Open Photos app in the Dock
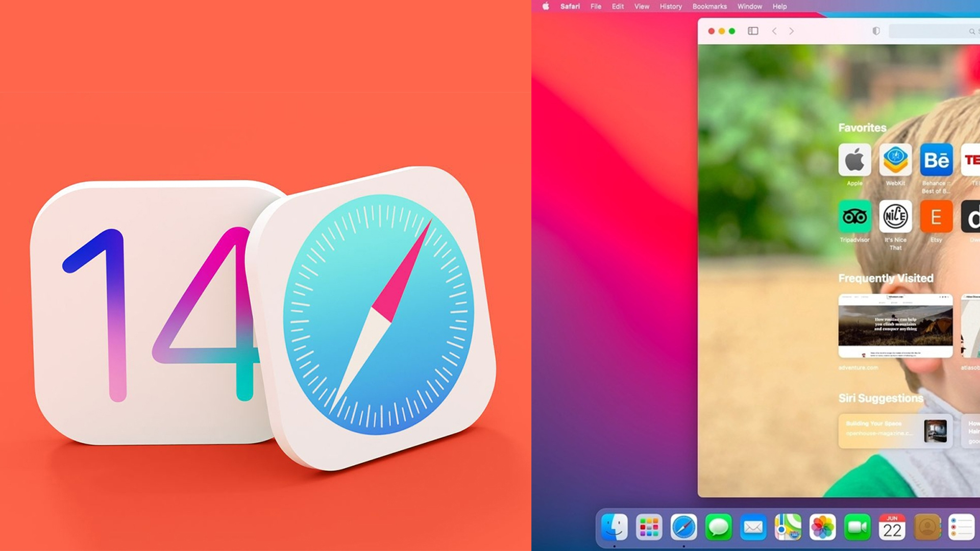The width and height of the screenshot is (980, 551). 822,527
